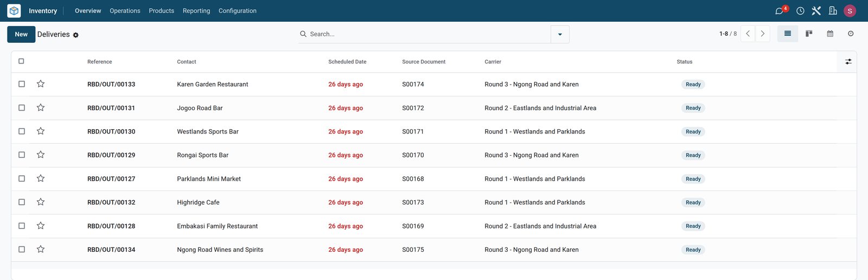Open the Reporting menu

(196, 11)
